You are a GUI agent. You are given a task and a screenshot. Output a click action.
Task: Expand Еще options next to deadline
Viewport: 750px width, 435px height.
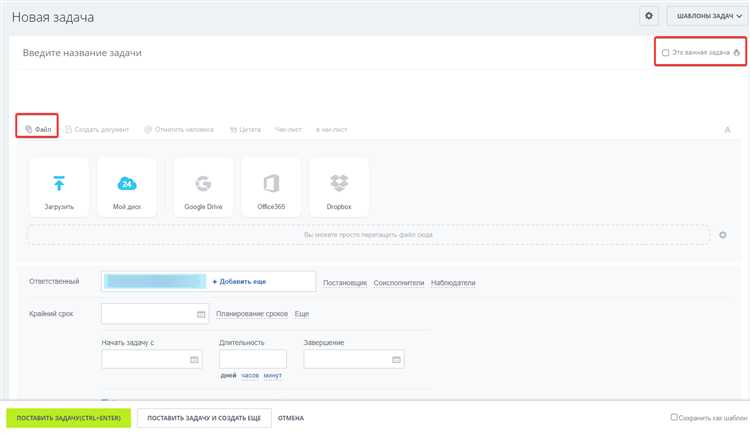(x=302, y=314)
